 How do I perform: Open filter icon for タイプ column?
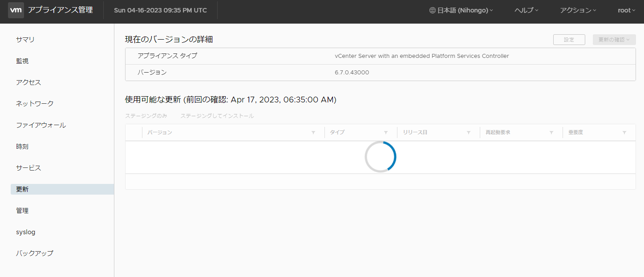click(386, 133)
